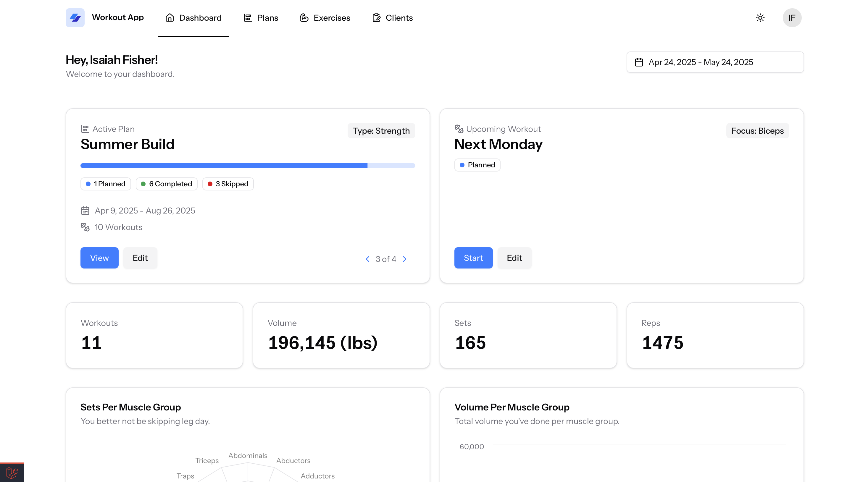Click the Active Plan icon
The width and height of the screenshot is (868, 482).
coord(85,129)
